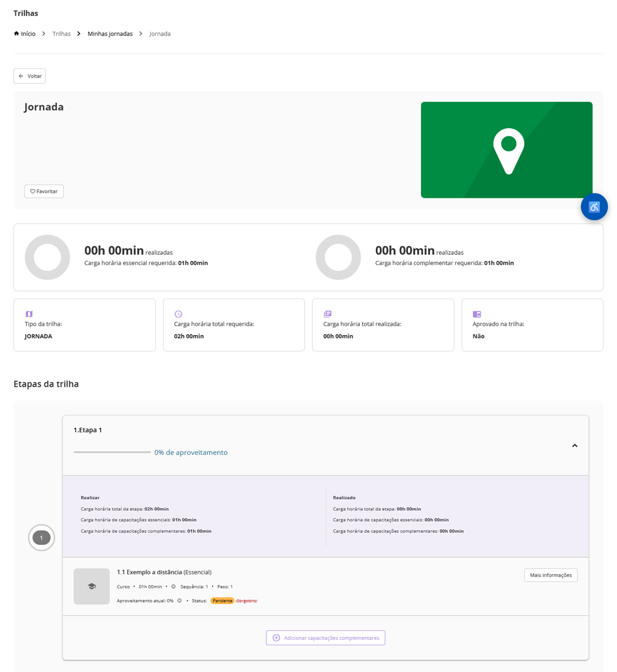
Task: Click the map icon above Tipo da trilha
Action: 29,314
